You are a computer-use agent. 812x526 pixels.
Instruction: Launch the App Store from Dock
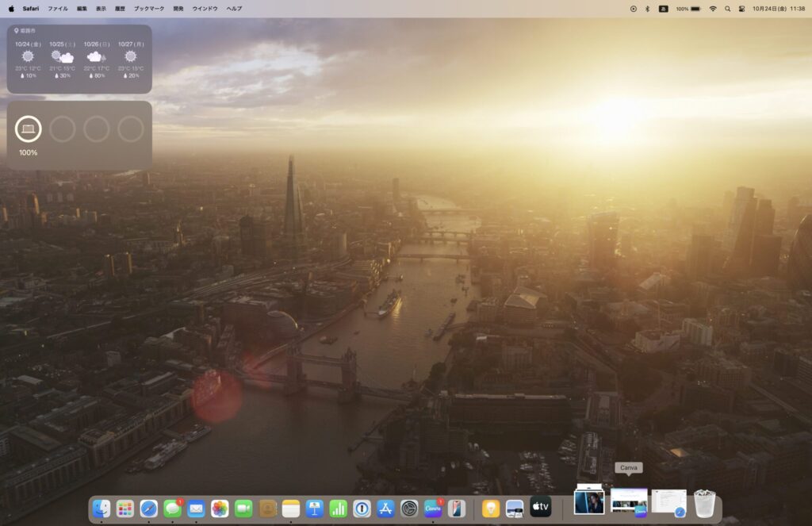coord(385,509)
